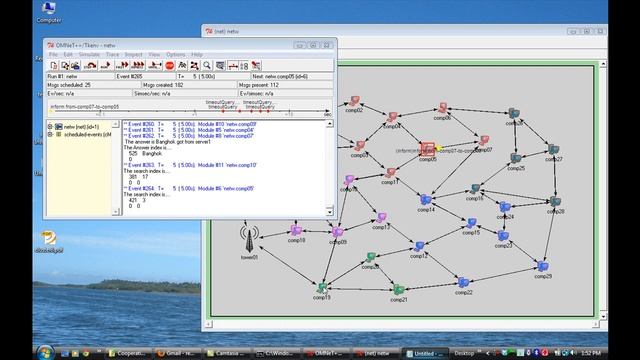Stop the simulation with the red STOP icon
Screen dimensions: 640x360
click(170, 65)
